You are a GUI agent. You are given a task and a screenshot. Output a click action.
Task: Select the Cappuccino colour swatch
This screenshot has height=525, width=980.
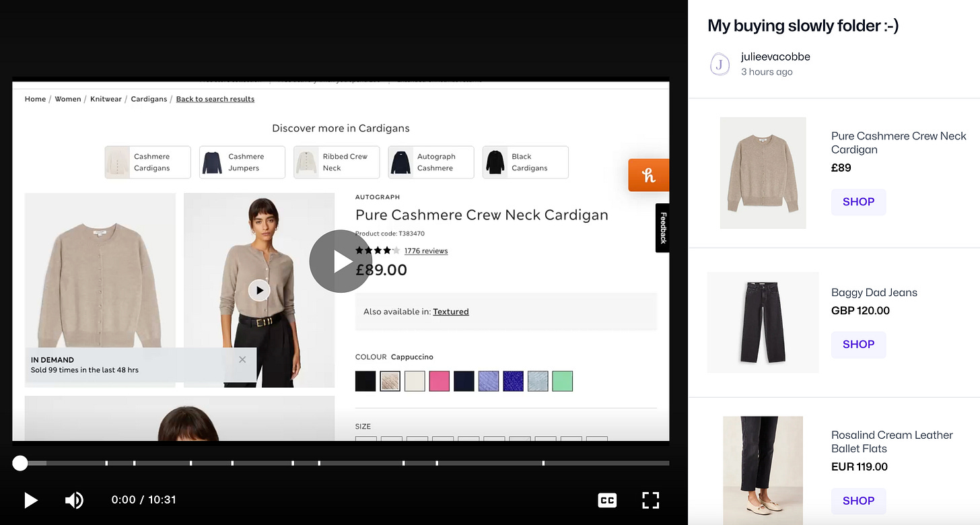390,381
